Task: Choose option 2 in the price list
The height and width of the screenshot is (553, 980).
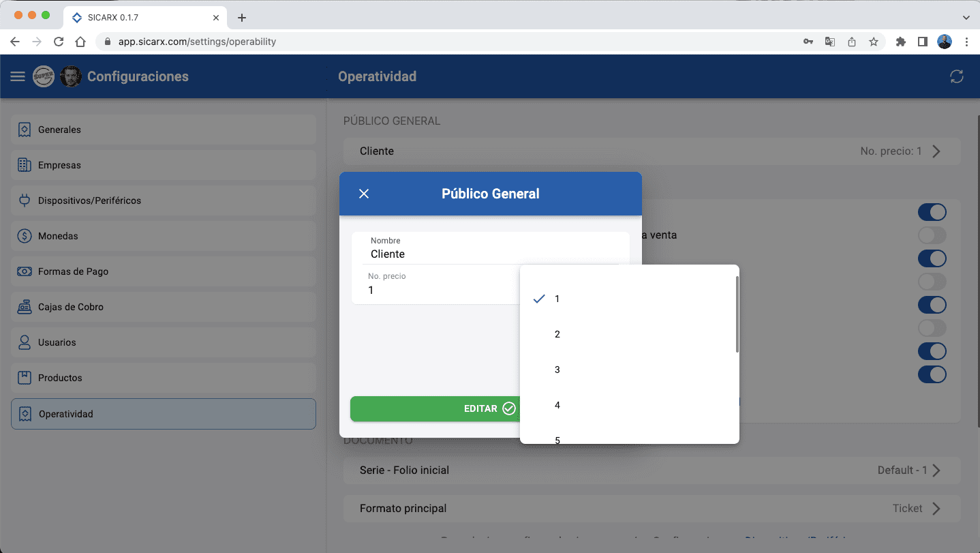Action: point(557,334)
